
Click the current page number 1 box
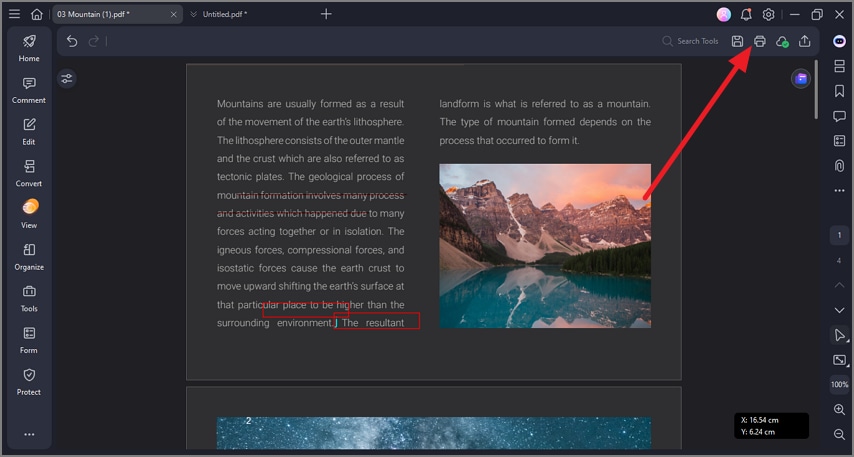(839, 235)
